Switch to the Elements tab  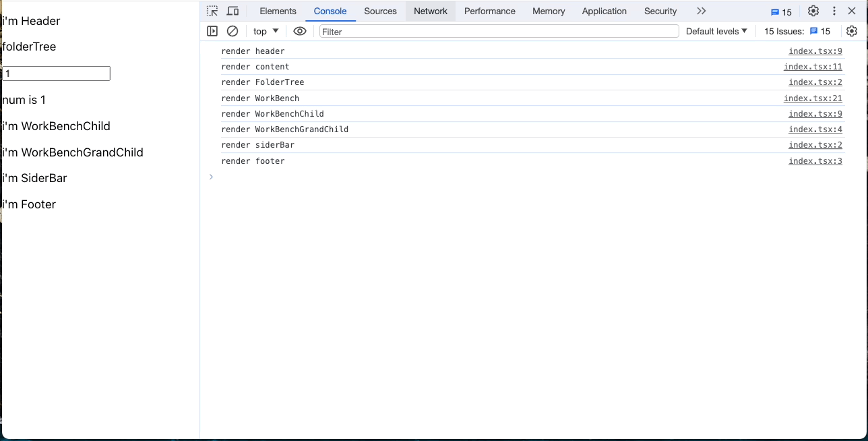[x=278, y=11]
